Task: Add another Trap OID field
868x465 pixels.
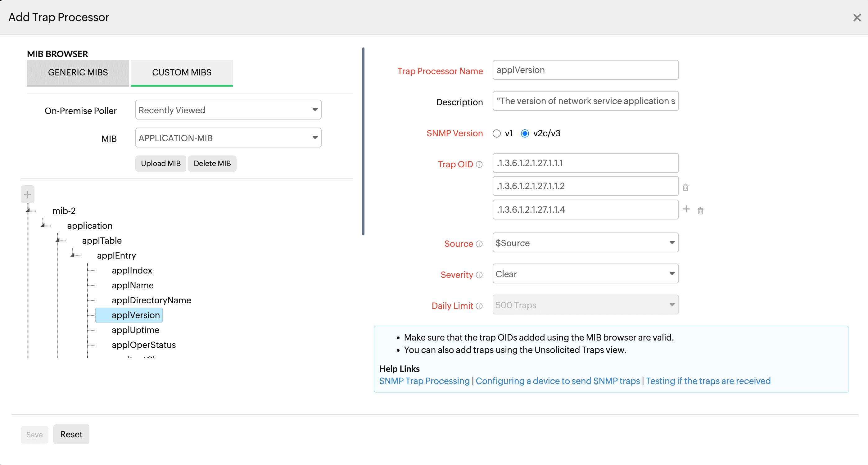Action: coord(686,209)
